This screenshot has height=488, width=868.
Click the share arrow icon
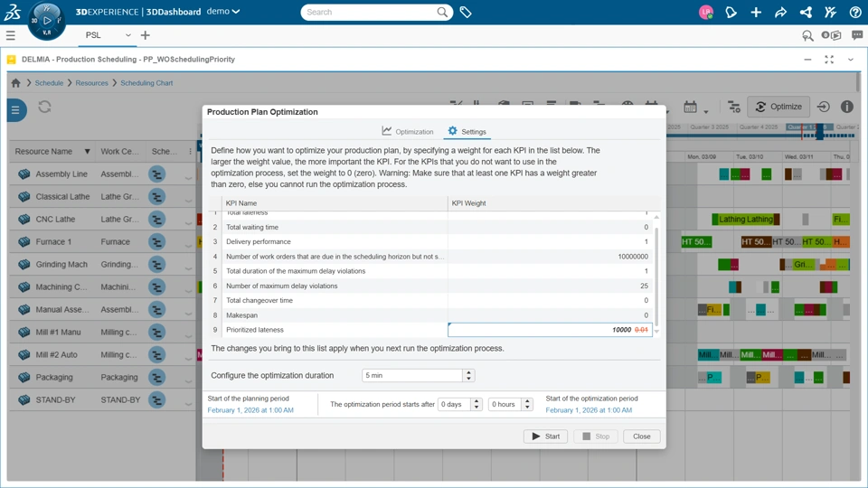coord(780,12)
